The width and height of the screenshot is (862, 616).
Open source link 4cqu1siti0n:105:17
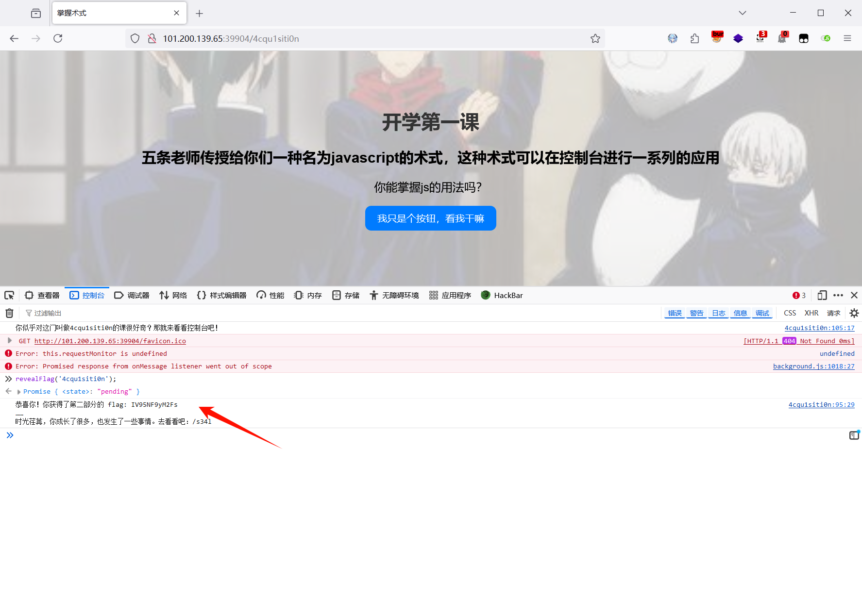click(x=819, y=328)
